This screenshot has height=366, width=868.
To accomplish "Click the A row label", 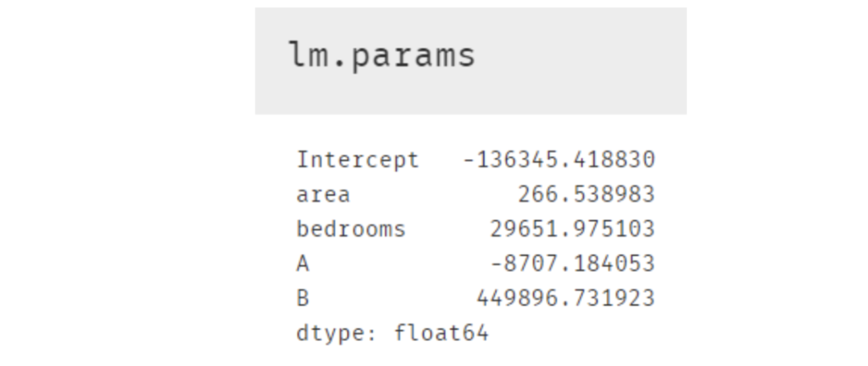I will point(303,263).
